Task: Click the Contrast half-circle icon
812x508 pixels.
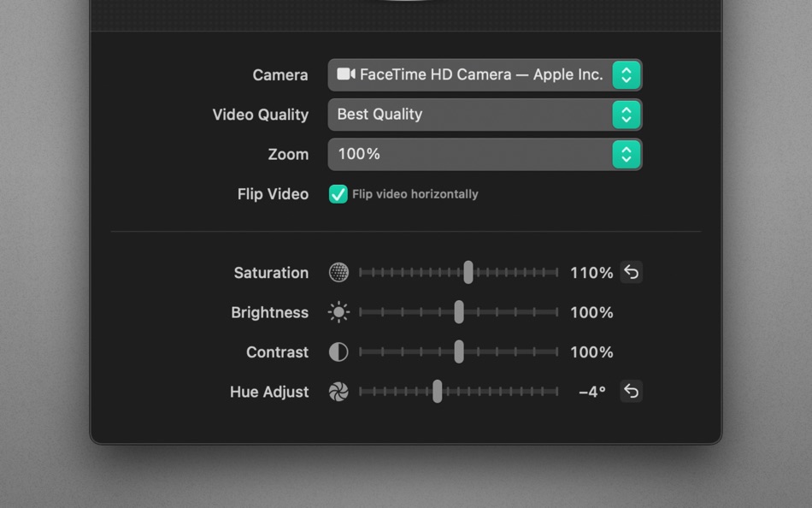Action: click(338, 351)
